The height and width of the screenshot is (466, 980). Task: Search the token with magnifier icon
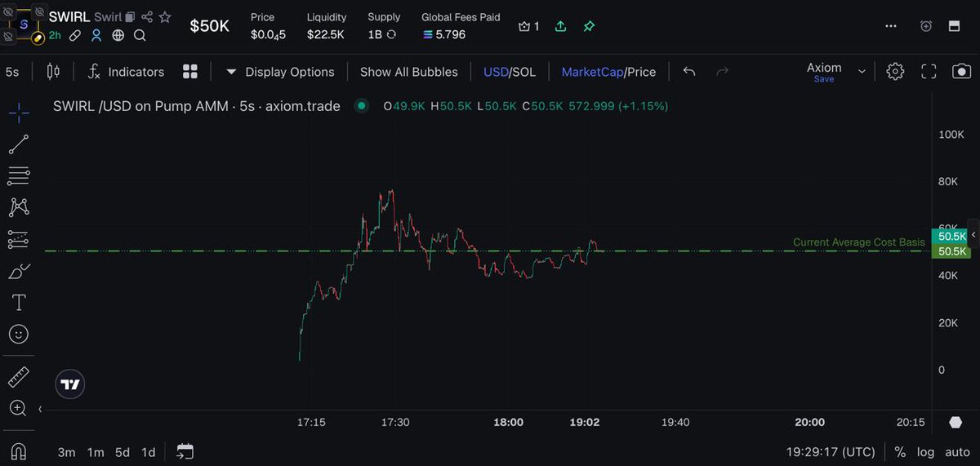click(140, 35)
